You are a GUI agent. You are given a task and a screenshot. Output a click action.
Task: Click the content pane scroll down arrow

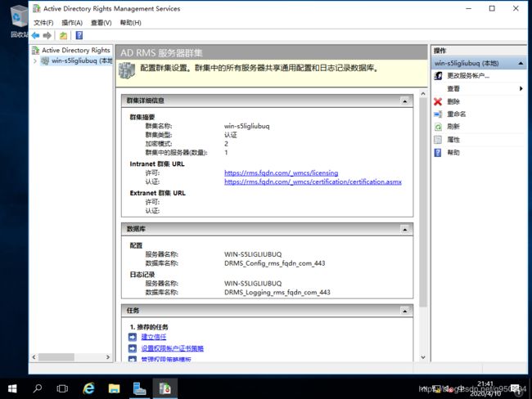click(423, 357)
